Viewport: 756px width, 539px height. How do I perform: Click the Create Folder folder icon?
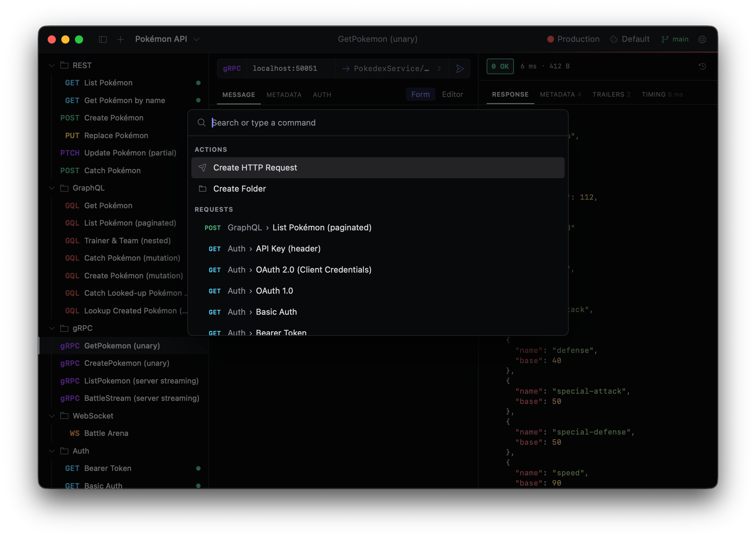click(203, 189)
